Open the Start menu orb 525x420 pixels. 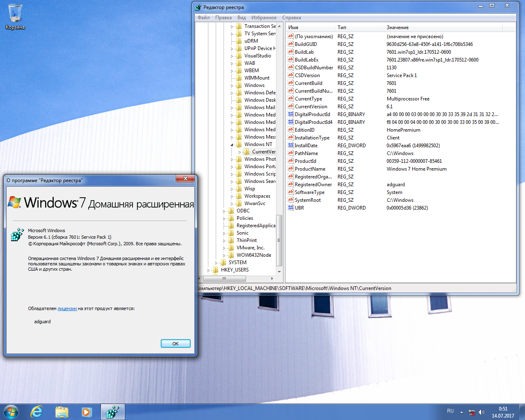tap(11, 412)
